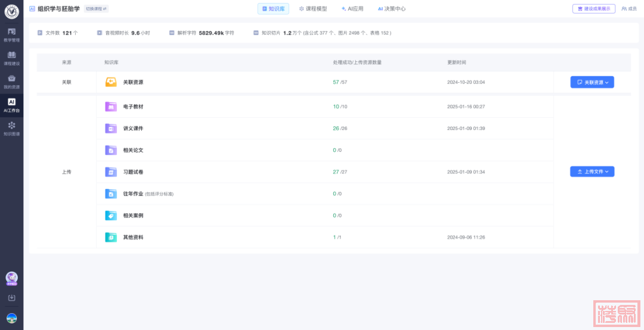Click the 建设成果展示 button

tap(593, 9)
